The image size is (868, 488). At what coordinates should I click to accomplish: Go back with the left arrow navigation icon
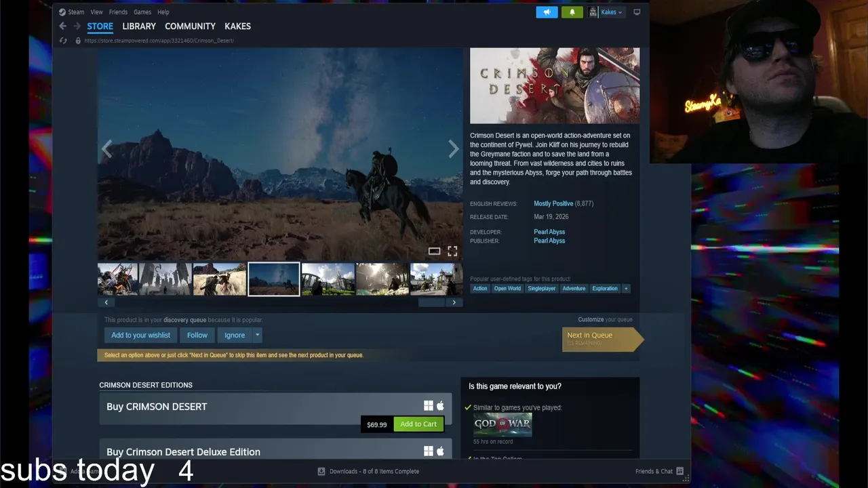pos(63,26)
